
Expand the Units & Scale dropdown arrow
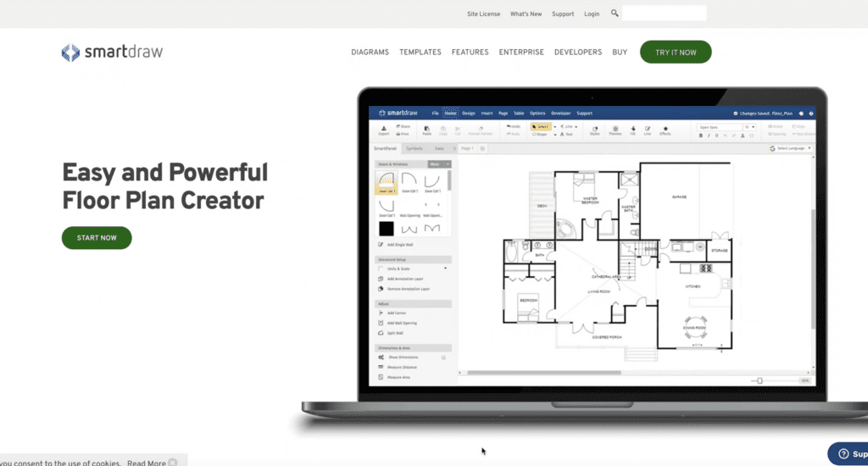[445, 269]
